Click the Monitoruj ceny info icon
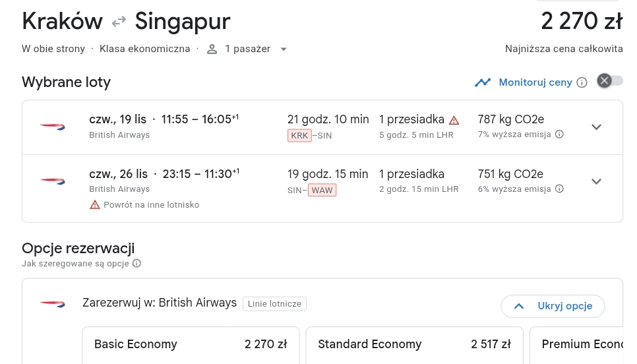The image size is (637, 364). point(582,82)
